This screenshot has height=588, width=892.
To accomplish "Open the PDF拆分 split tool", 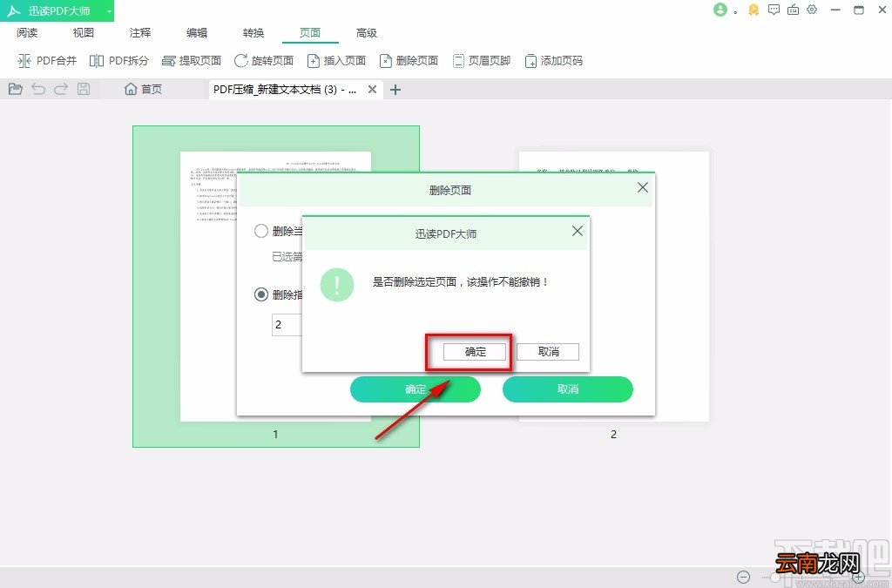I will click(118, 60).
